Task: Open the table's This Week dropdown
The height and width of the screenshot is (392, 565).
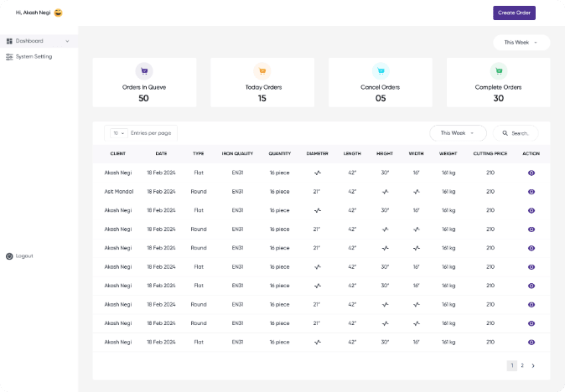Action: (458, 133)
